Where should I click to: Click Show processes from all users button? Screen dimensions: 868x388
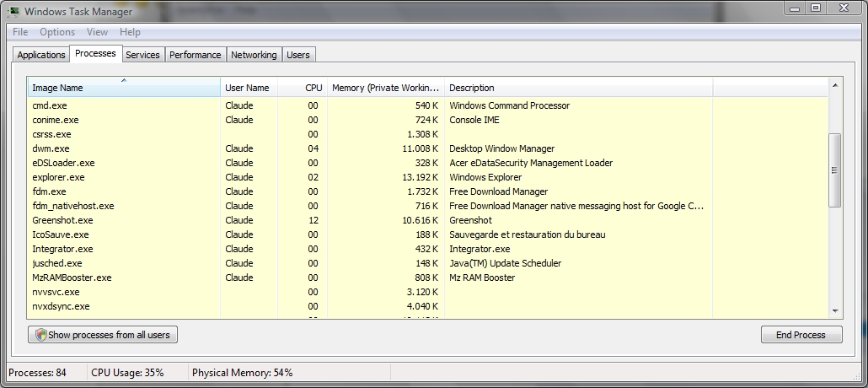103,335
